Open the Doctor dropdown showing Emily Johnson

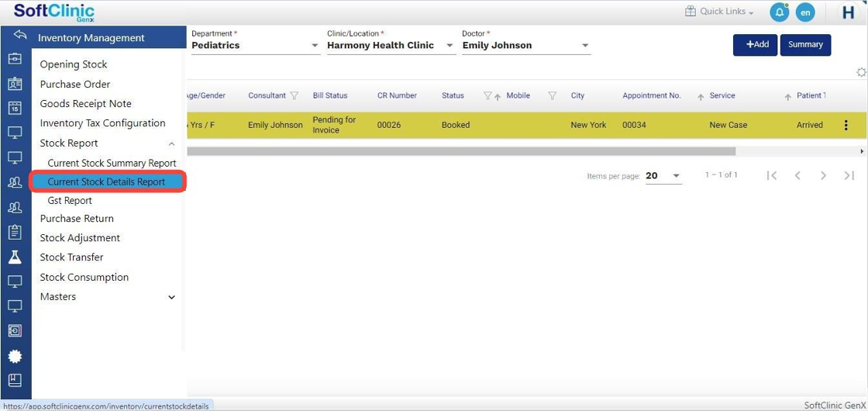[x=526, y=46]
